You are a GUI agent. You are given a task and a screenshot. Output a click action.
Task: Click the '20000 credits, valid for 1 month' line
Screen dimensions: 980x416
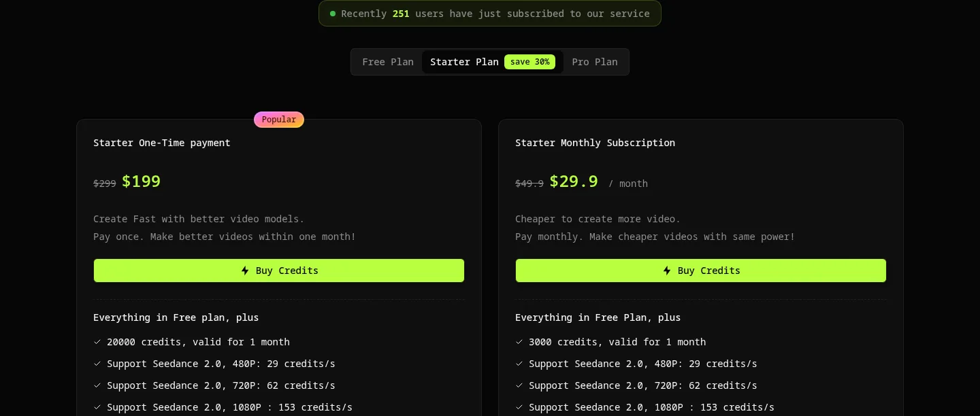pos(198,342)
